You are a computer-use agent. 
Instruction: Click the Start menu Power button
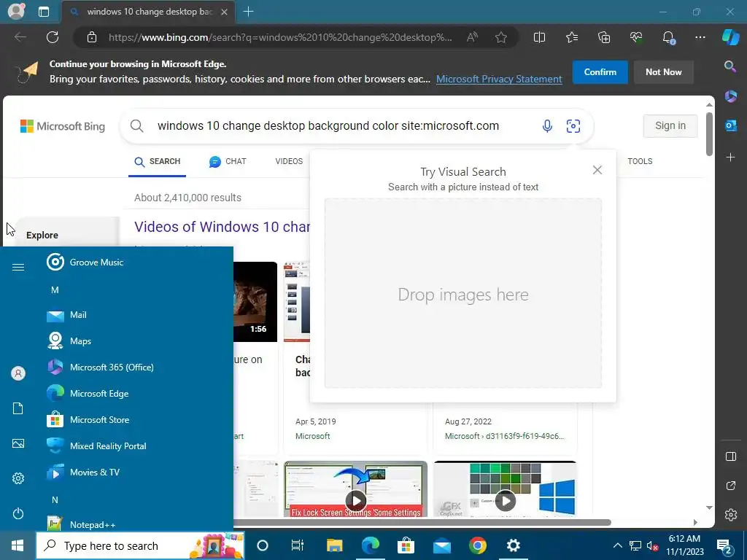pos(18,514)
